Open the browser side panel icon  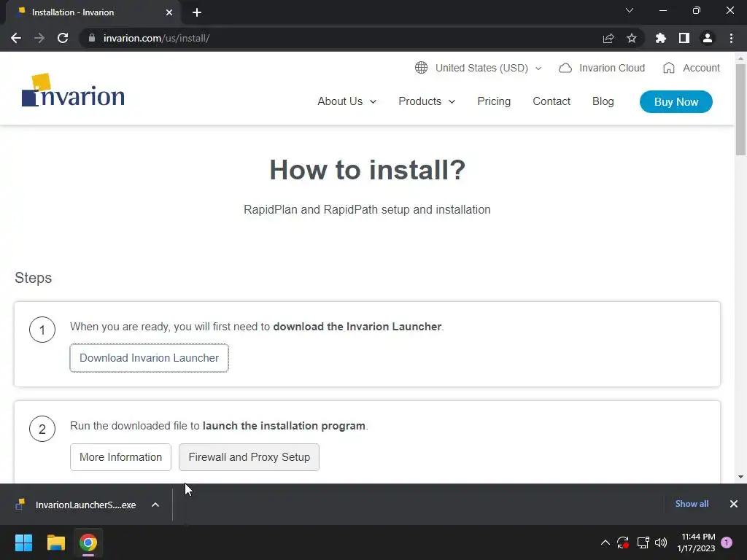click(x=684, y=38)
